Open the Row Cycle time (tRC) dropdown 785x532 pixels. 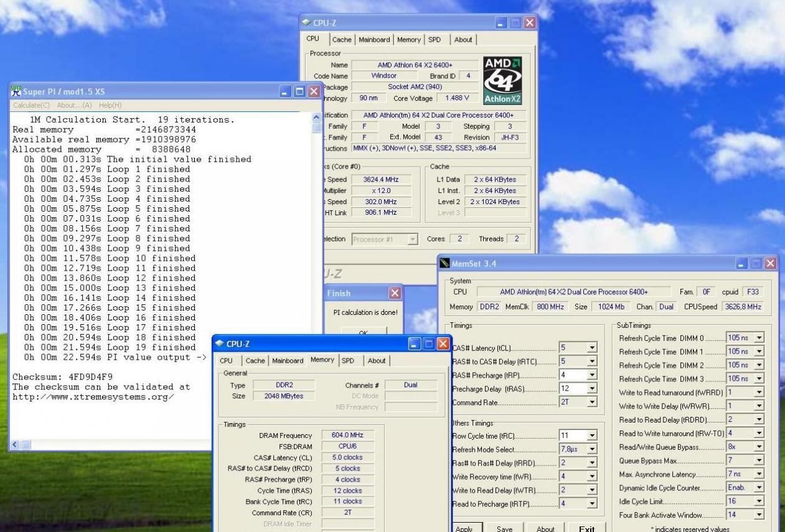point(592,436)
